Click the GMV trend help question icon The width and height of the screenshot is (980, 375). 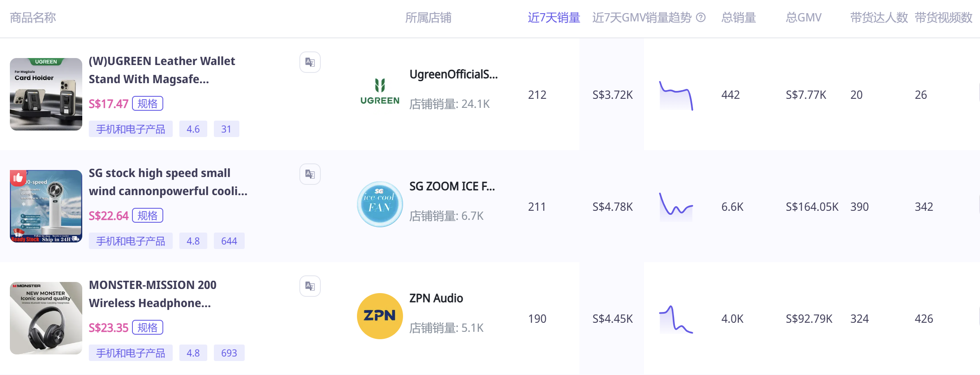[x=701, y=17]
